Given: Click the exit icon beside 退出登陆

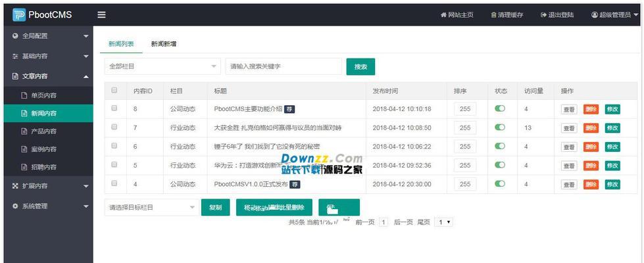Looking at the screenshot, I should tap(544, 14).
